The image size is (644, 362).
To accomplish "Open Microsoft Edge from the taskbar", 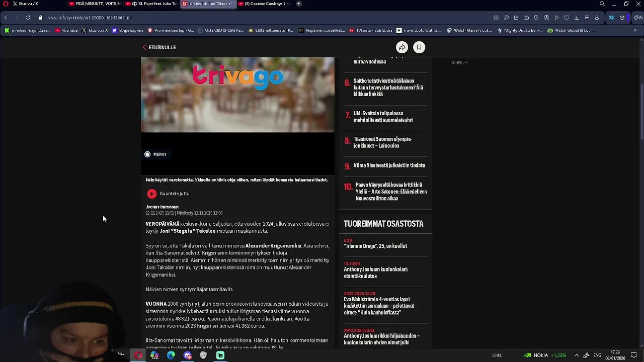I will (x=171, y=355).
